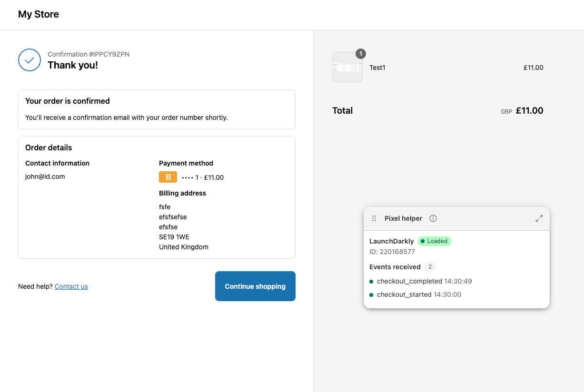Select the Pixel helper panel title
This screenshot has height=392, width=584.
click(403, 218)
